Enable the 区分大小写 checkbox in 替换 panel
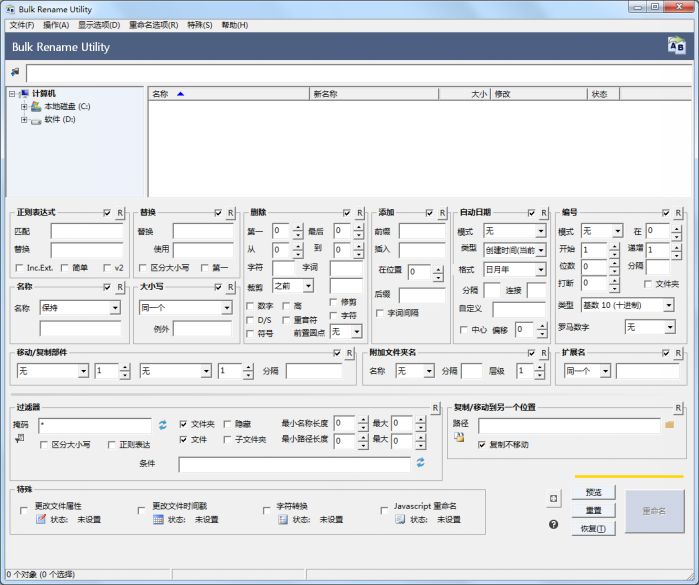The width and height of the screenshot is (699, 585). pyautogui.click(x=143, y=268)
